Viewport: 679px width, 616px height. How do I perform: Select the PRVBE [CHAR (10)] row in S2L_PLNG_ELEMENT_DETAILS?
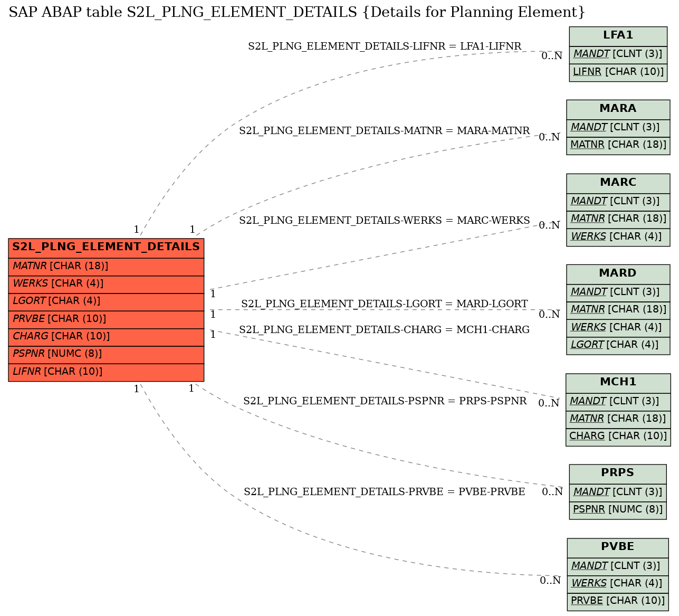106,319
